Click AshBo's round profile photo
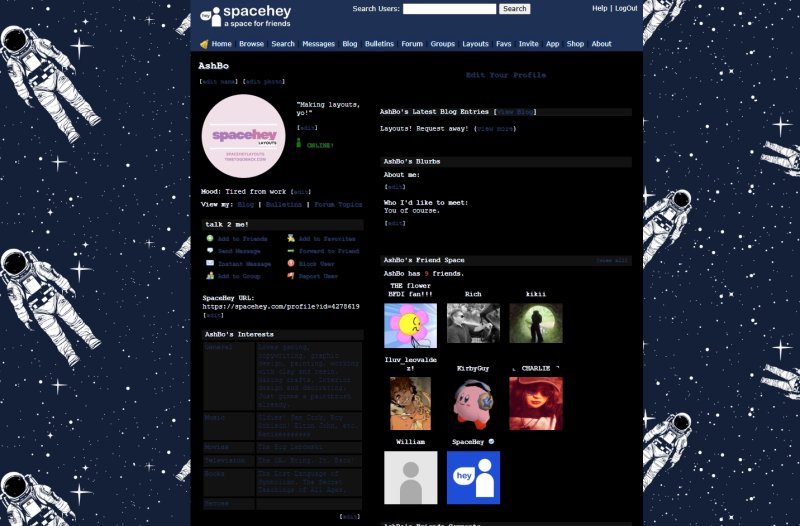 244,137
